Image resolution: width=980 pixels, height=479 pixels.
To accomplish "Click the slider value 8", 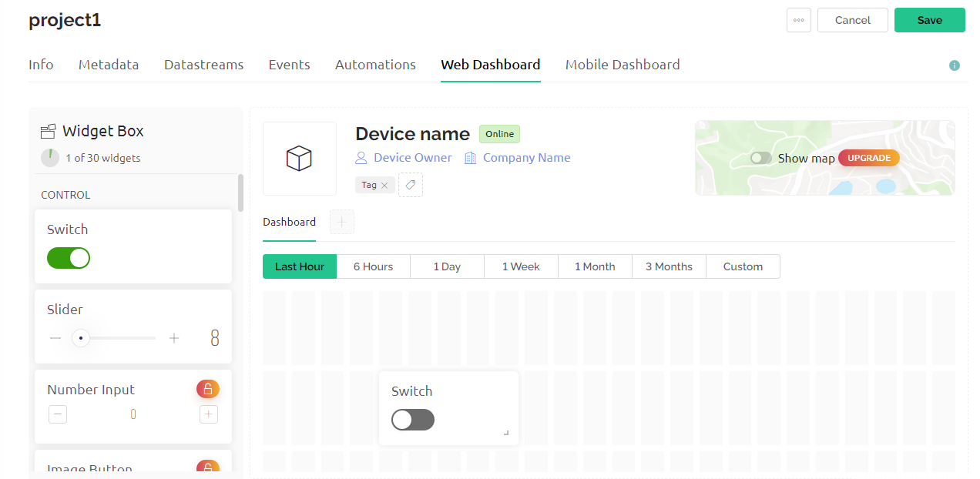I will click(215, 338).
